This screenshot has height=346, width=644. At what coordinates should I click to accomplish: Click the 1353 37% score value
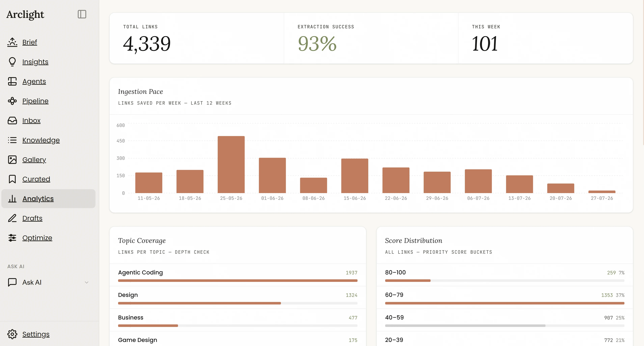click(x=613, y=295)
